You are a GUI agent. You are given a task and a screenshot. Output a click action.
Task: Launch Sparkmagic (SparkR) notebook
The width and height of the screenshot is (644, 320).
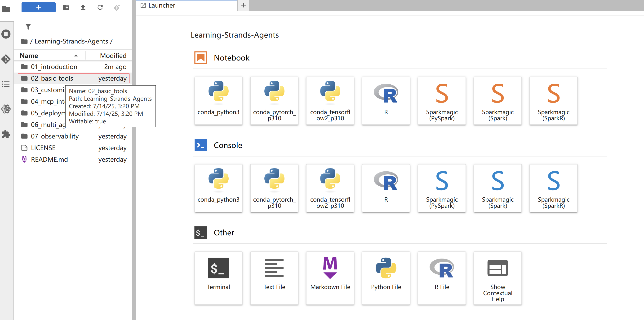pos(554,101)
